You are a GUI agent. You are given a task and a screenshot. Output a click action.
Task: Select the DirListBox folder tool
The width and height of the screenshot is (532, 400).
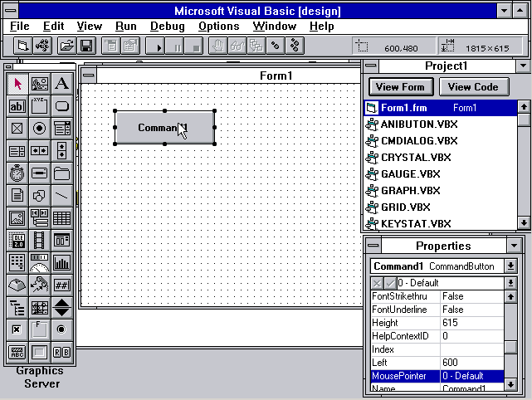[61, 173]
